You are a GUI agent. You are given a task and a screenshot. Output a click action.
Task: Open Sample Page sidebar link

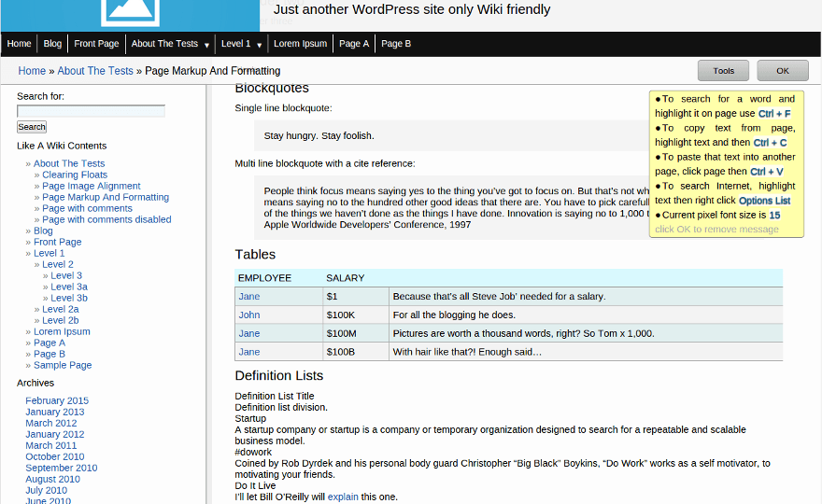click(63, 365)
